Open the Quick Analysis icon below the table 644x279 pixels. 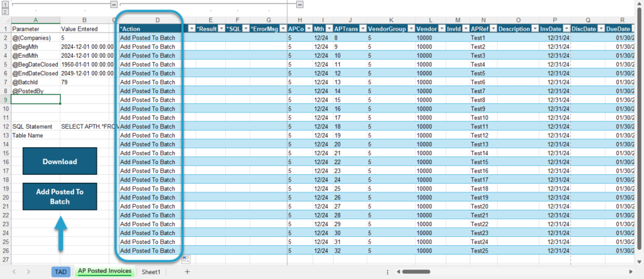[186, 259]
